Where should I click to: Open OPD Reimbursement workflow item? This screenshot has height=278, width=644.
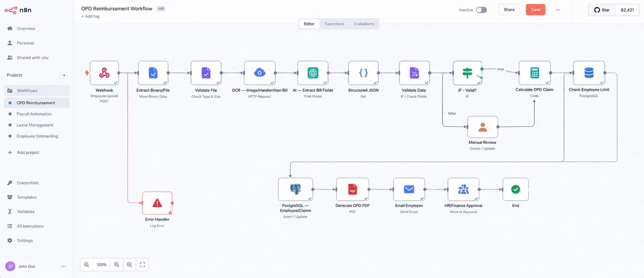(37, 103)
